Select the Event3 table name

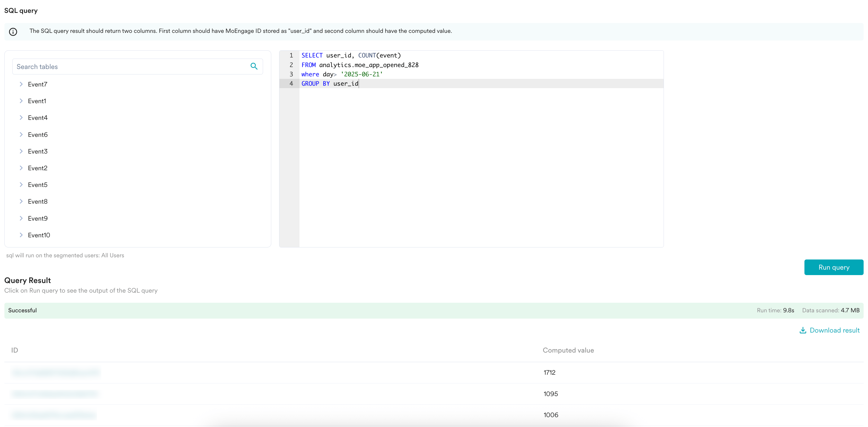(38, 151)
